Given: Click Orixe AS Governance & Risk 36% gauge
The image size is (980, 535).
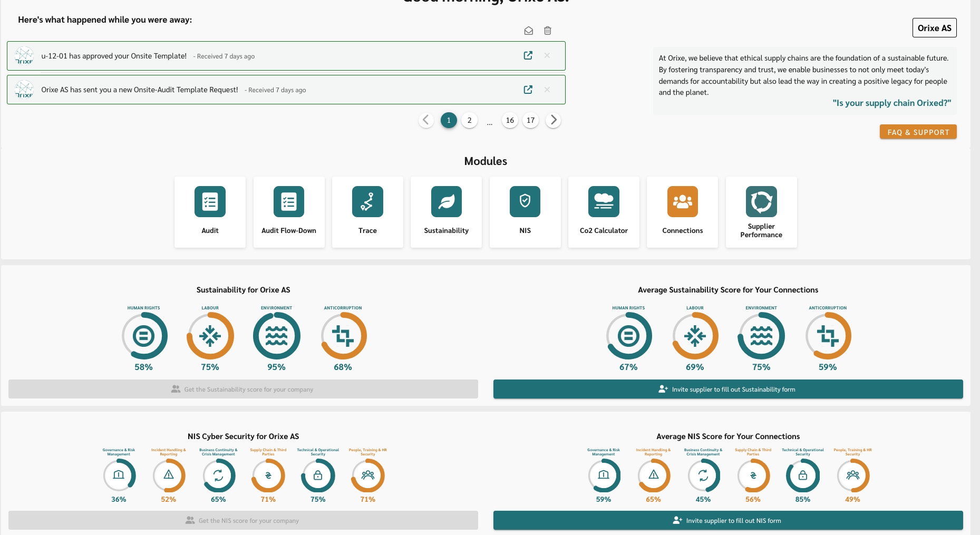Looking at the screenshot, I should click(119, 475).
